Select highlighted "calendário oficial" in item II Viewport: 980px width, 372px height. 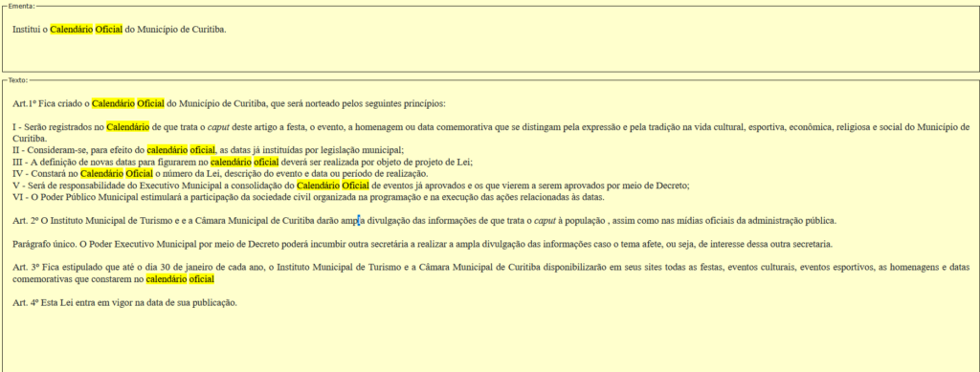click(181, 150)
